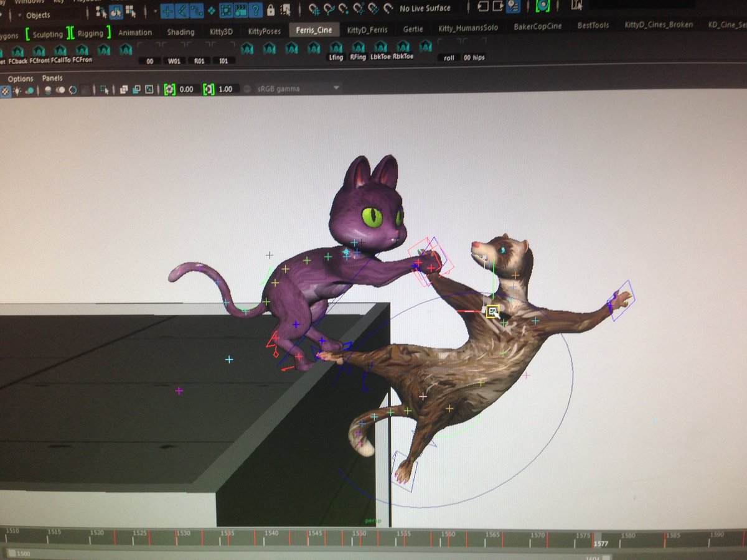Open the BakerCopCine shelf tab
Image resolution: width=747 pixels, height=560 pixels.
539,27
